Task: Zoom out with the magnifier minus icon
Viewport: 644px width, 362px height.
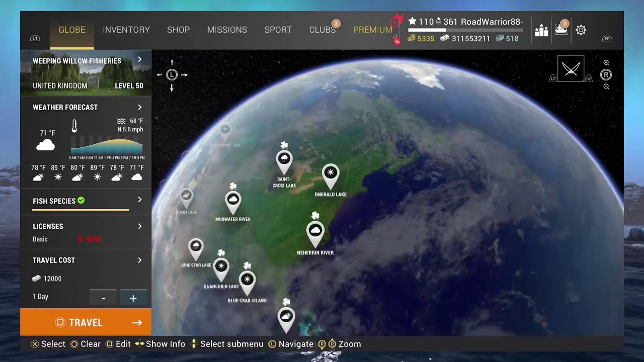Action: [x=606, y=86]
